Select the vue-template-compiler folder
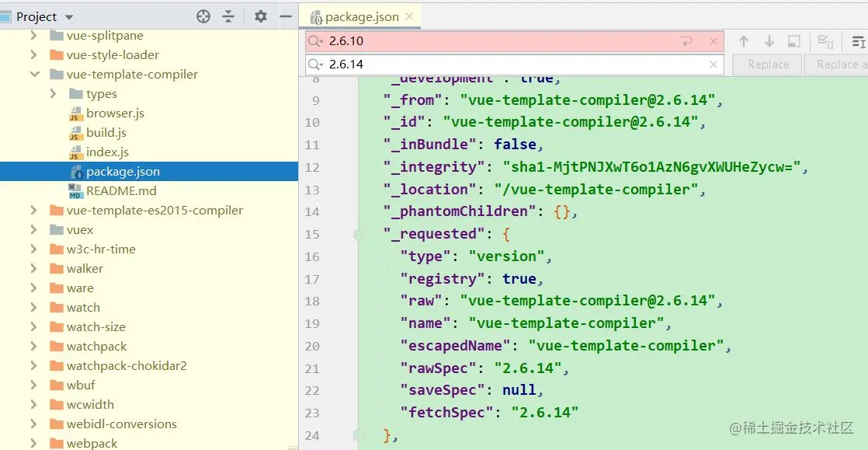This screenshot has width=868, height=450. coord(132,75)
